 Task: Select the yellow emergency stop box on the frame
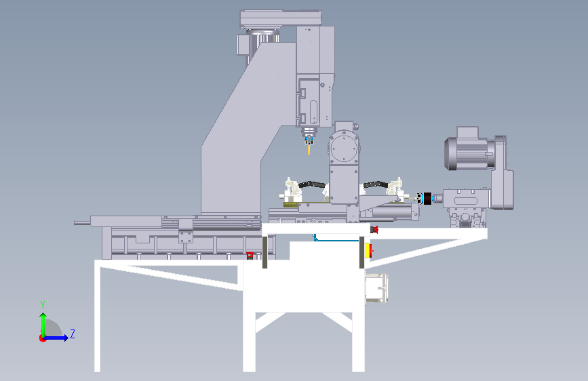[x=368, y=251]
